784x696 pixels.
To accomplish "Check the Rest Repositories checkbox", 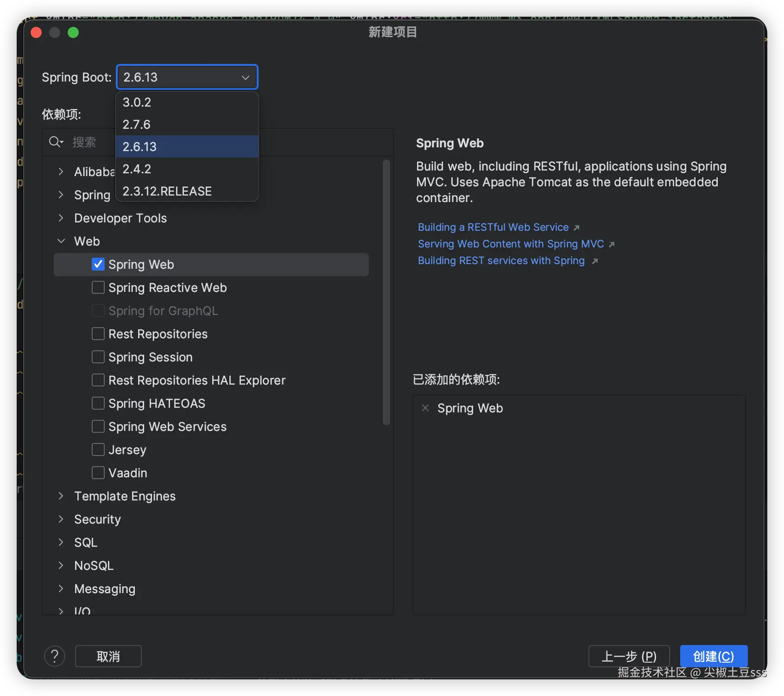I will pos(98,334).
